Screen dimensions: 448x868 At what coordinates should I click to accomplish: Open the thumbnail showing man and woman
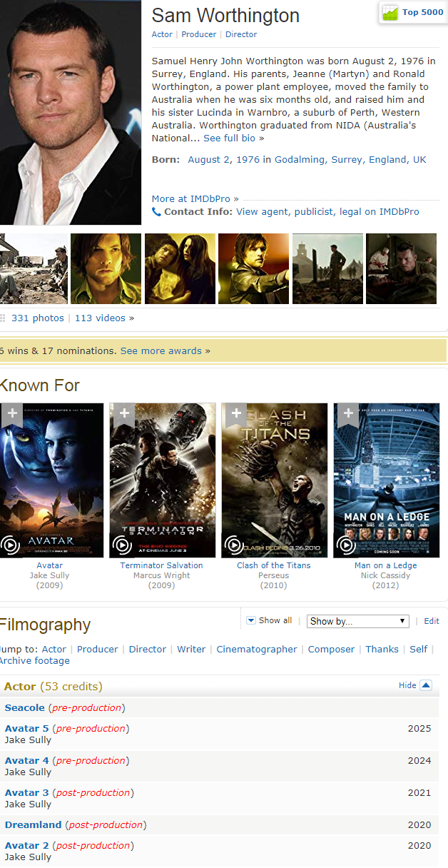coord(180,268)
